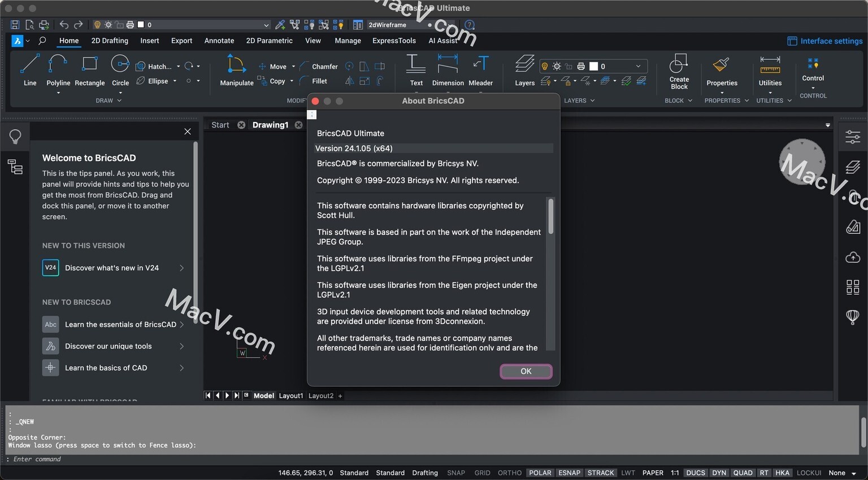Screen dimensions: 868x480
Task: Click the Enter command input field
Action: 432,459
